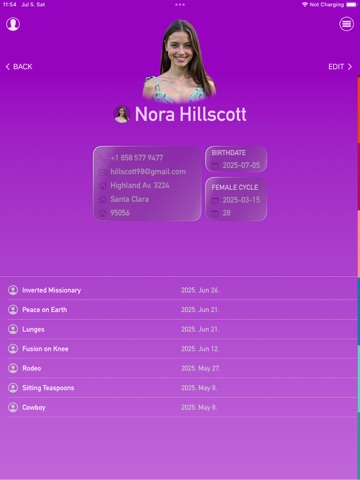Click the person icon on Inverted Missionary row
This screenshot has width=360, height=480.
[13, 290]
